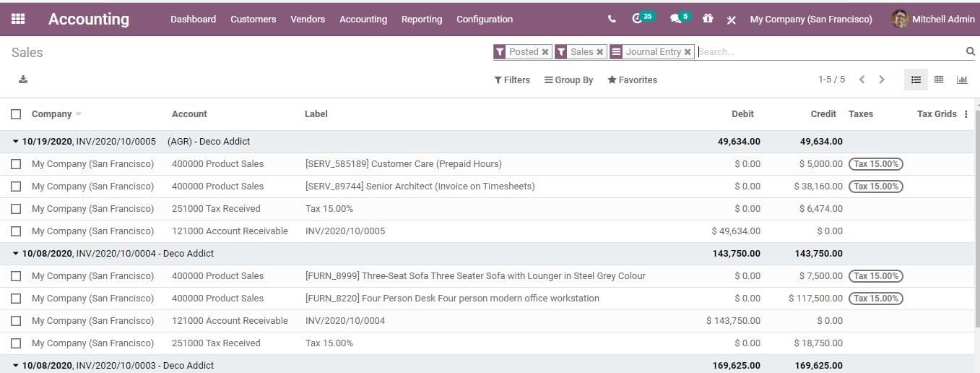Click the search magnifier icon
980x373 pixels.
click(970, 51)
